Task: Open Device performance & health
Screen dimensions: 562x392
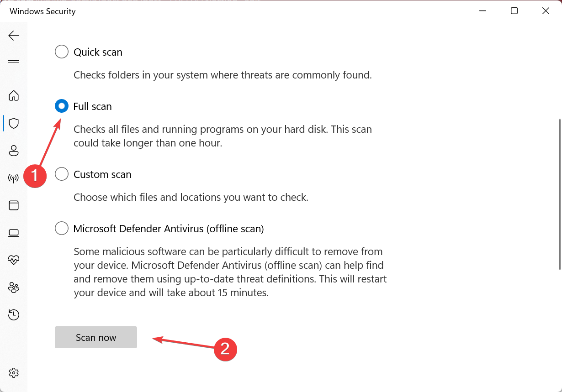Action: (x=14, y=260)
